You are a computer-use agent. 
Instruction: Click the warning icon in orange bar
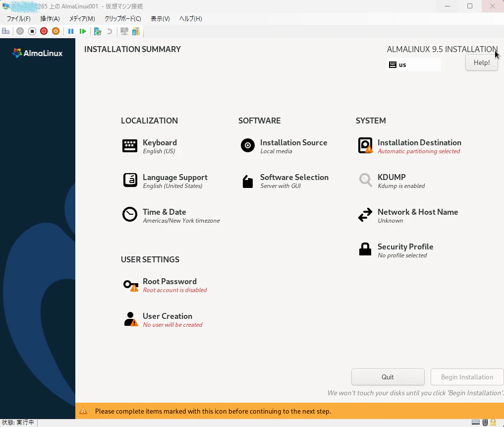83,411
